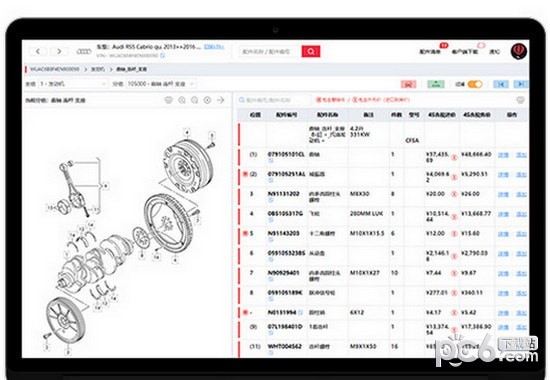
Task: Click the crankshaft exploded diagram image
Action: pyautogui.click(x=130, y=242)
